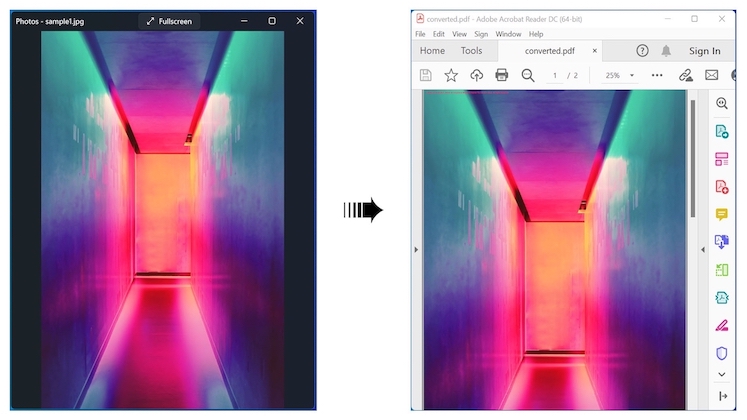Open the Help question mark icon

pyautogui.click(x=643, y=51)
